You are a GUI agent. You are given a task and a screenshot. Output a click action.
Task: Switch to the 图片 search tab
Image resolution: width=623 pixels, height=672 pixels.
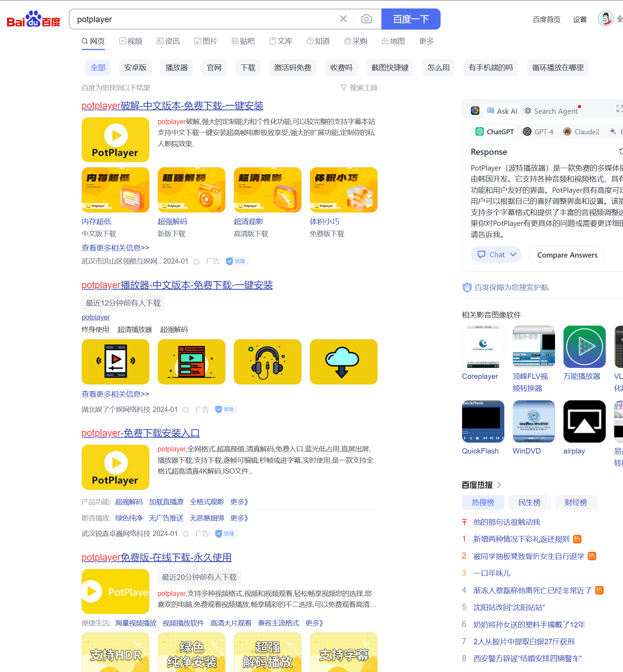206,41
